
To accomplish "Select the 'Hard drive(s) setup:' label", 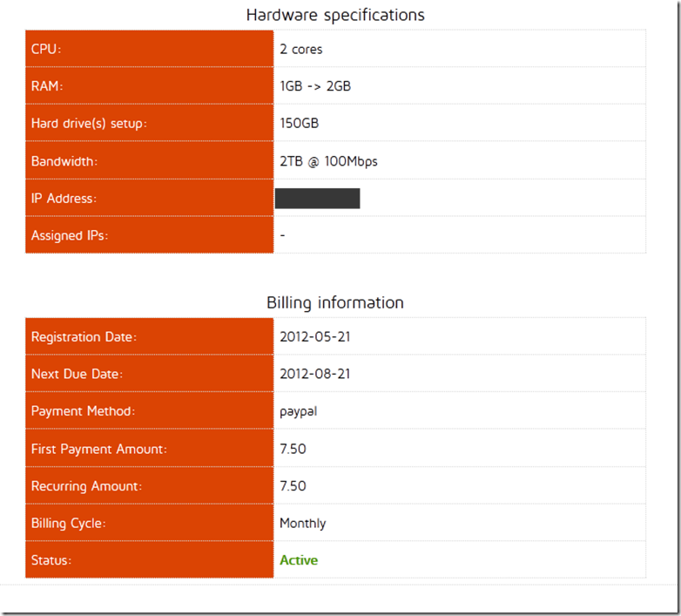I will click(89, 124).
